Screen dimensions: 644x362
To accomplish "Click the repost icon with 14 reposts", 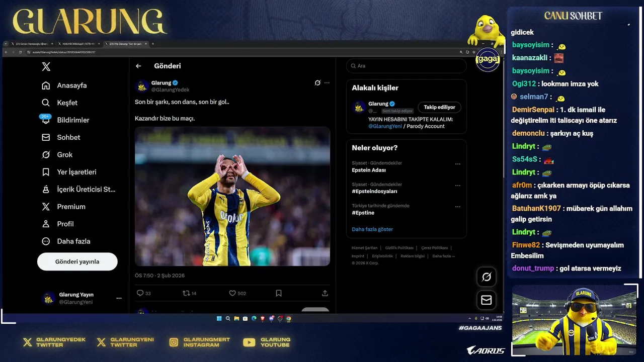I will click(186, 293).
